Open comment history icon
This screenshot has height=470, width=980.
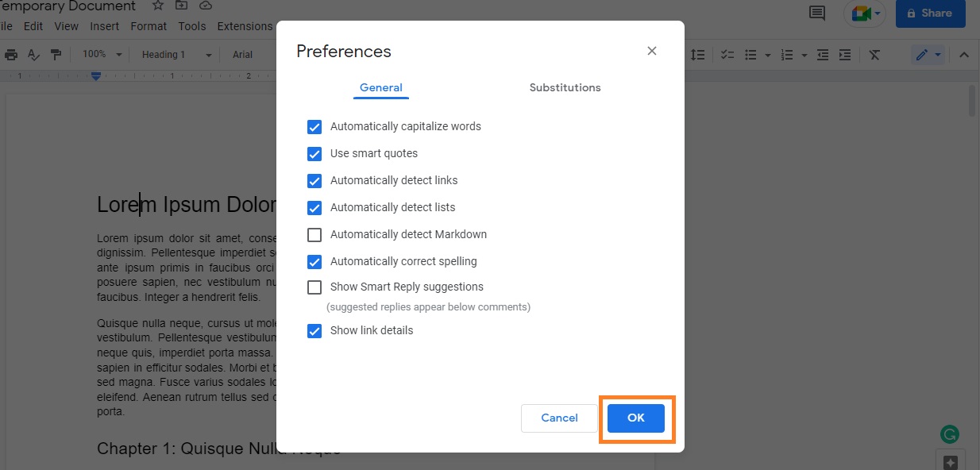tap(816, 13)
